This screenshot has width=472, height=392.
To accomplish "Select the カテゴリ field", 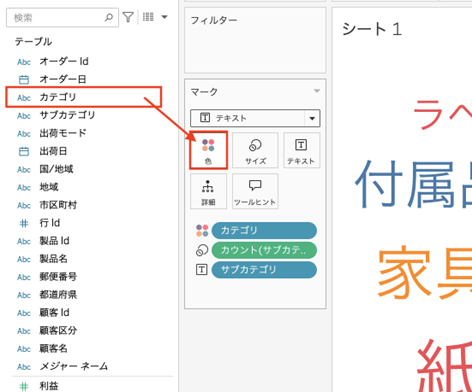I will tap(58, 97).
